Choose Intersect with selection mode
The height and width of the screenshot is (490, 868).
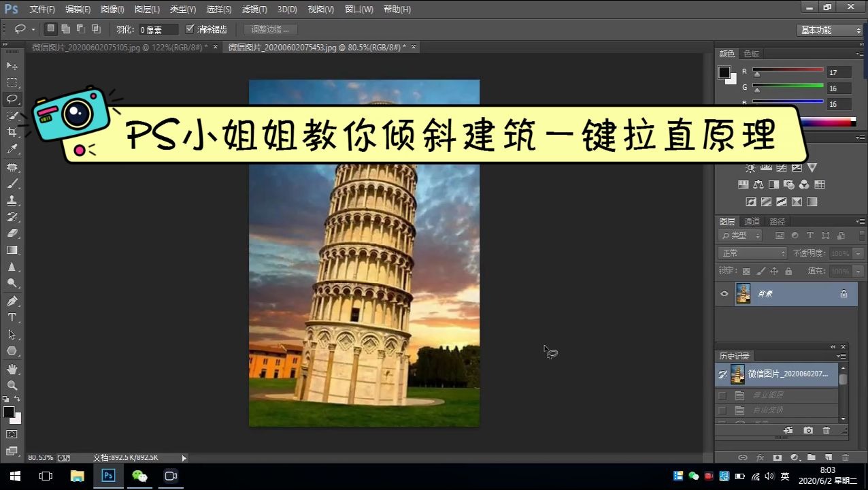(x=96, y=29)
